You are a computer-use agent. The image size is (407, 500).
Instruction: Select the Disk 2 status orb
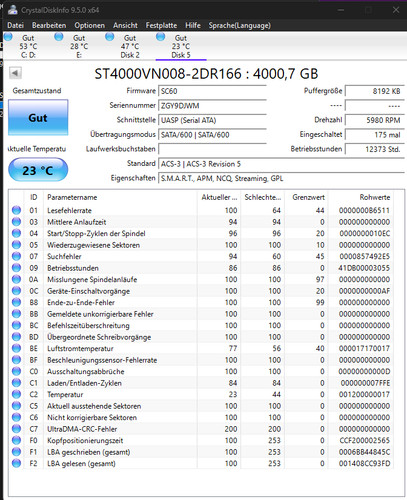click(110, 36)
